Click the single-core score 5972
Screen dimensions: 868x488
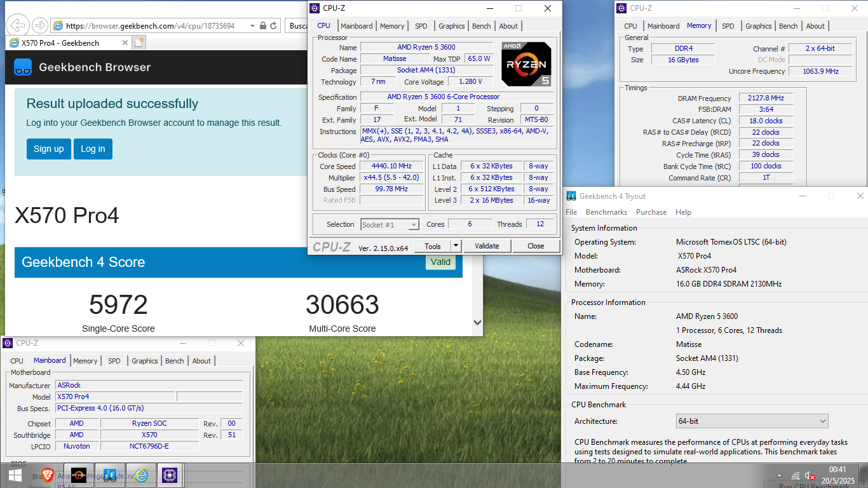click(x=118, y=305)
